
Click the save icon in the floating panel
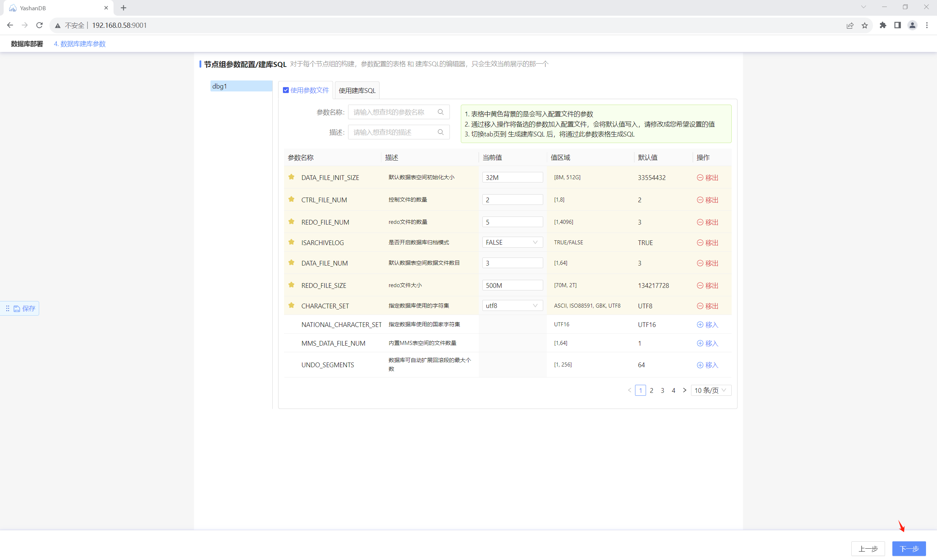(x=17, y=309)
